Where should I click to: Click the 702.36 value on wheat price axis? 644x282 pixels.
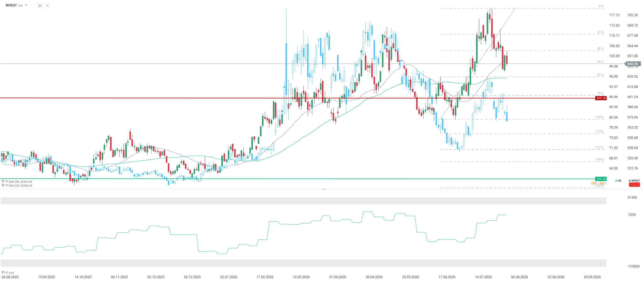[x=633, y=15]
